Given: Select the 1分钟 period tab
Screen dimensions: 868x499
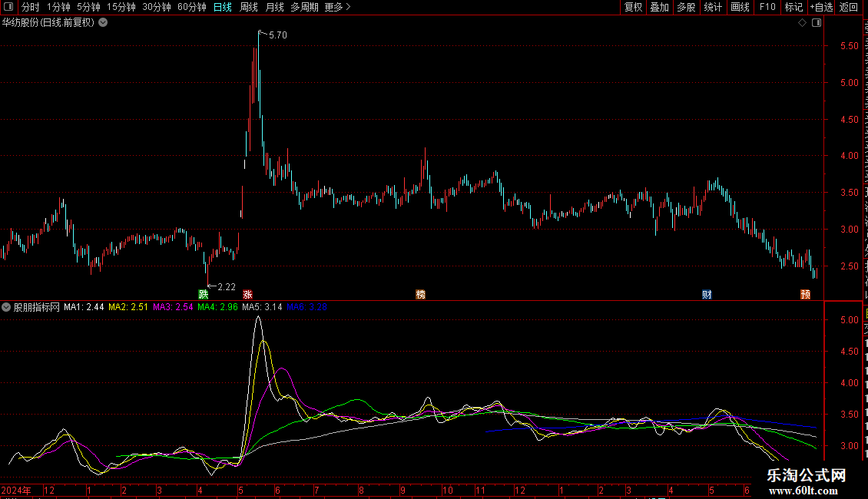Looking at the screenshot, I should click(x=58, y=7).
